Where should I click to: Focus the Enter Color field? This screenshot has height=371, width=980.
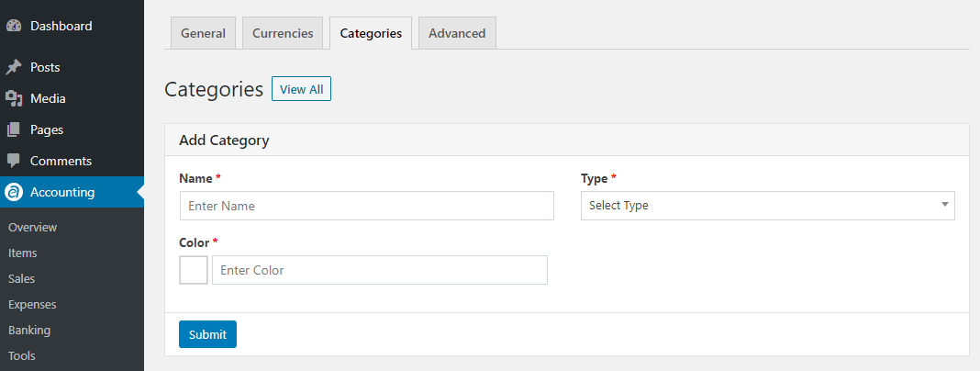click(380, 270)
